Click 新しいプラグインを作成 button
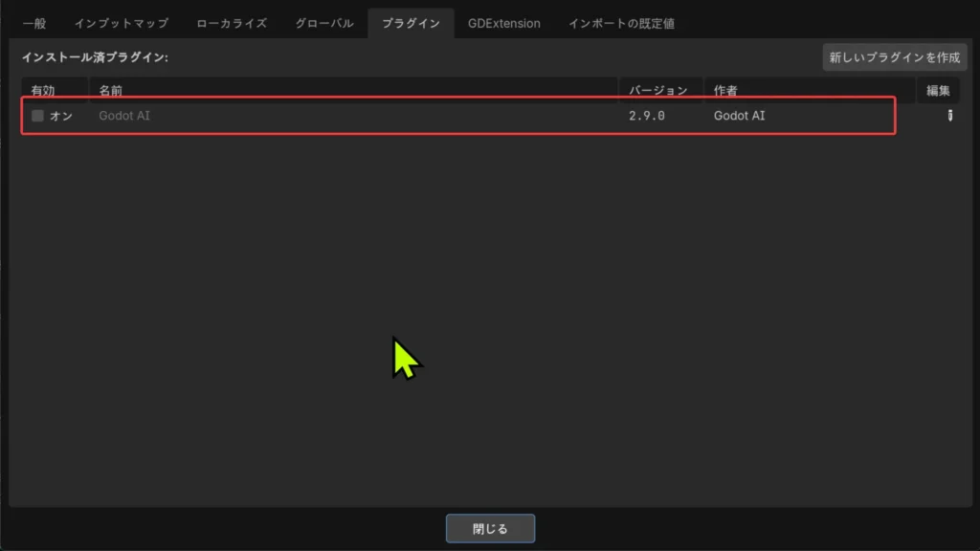This screenshot has height=551, width=980. click(895, 57)
